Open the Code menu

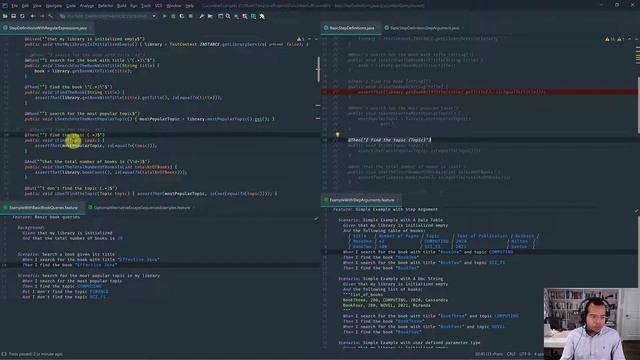pyautogui.click(x=71, y=6)
